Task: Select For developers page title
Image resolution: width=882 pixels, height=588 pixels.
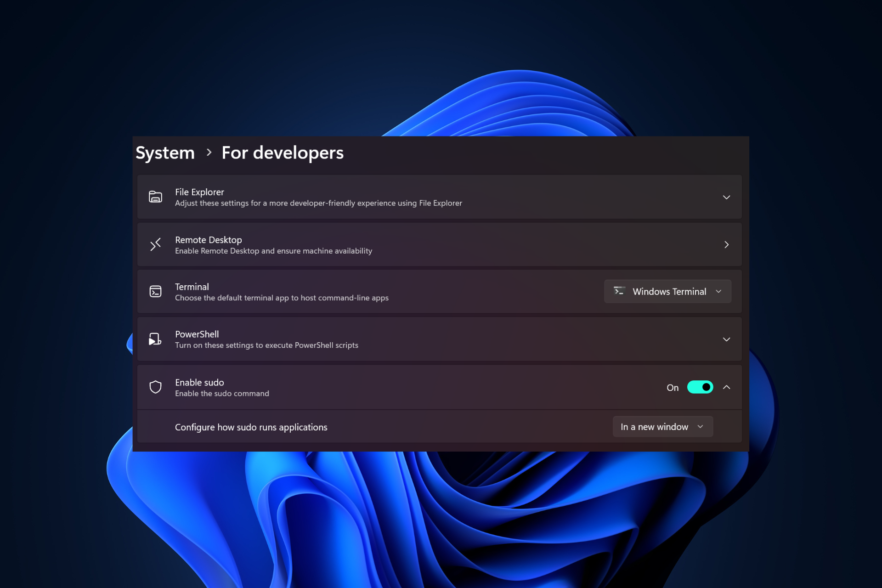Action: point(282,152)
